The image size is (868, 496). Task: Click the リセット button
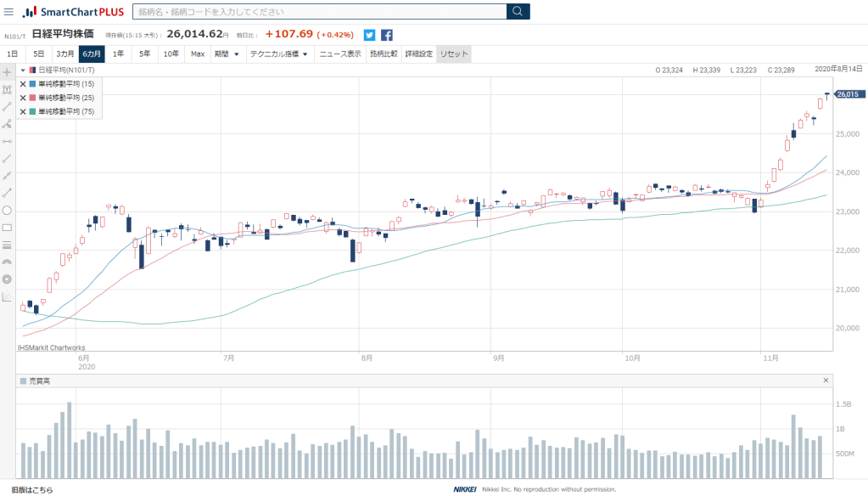point(454,54)
